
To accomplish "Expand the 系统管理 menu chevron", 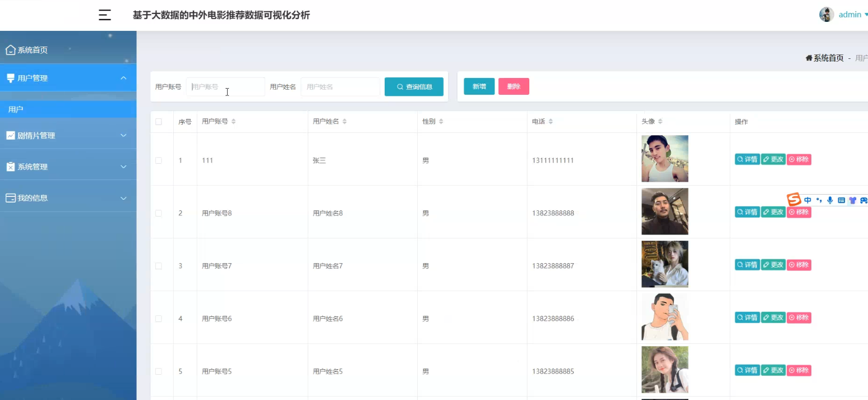I will (x=124, y=167).
